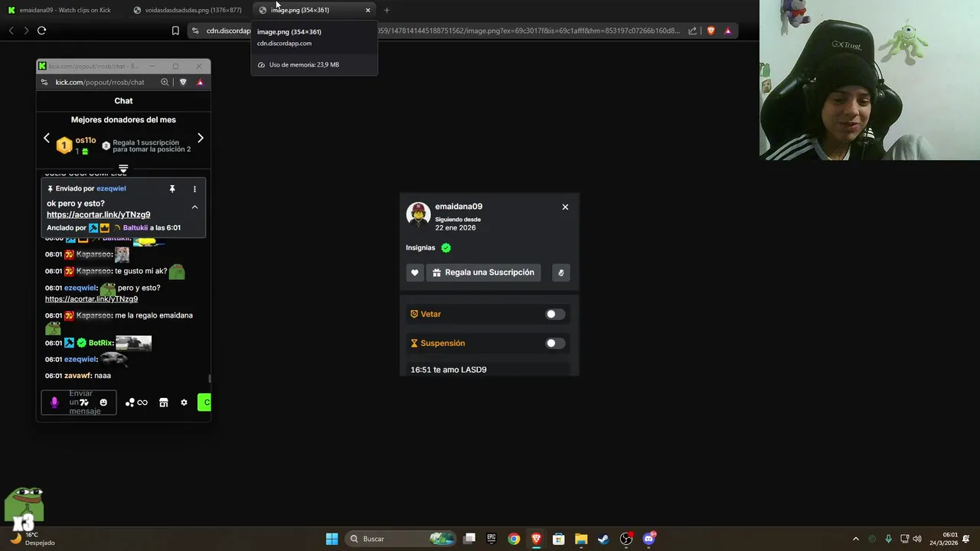Close the emaidana09 user card
The height and width of the screenshot is (551, 980).
[565, 207]
